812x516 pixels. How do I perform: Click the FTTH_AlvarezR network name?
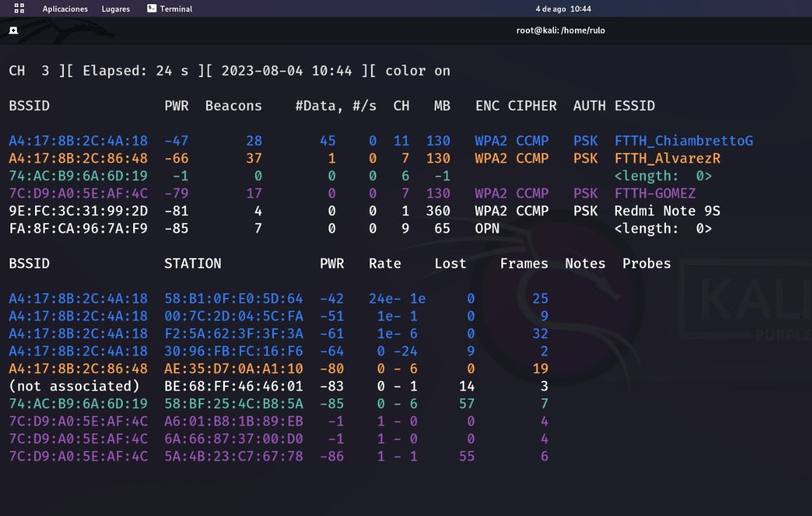[667, 158]
